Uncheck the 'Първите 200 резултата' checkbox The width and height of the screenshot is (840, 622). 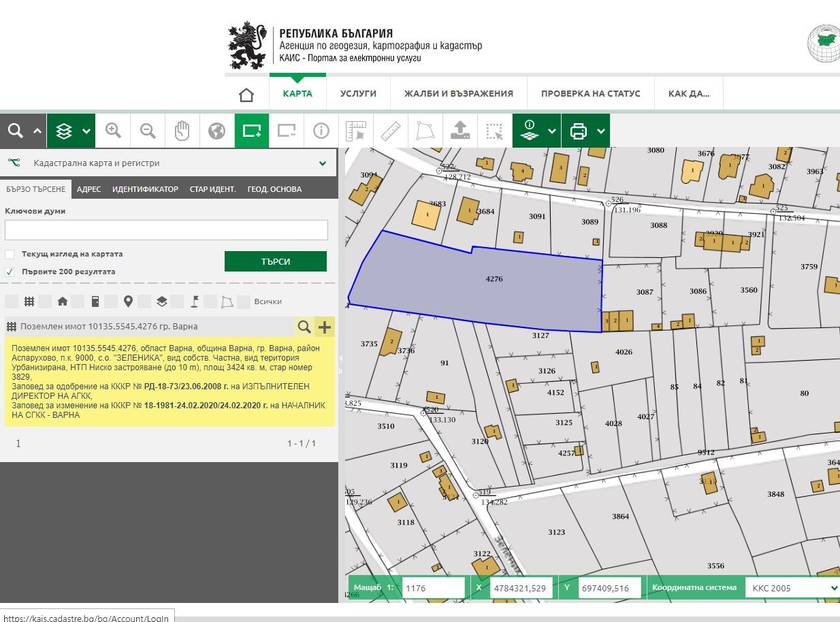tap(10, 272)
